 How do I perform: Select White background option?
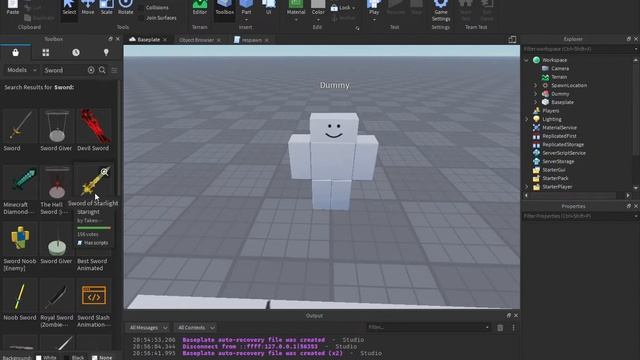[x=38, y=358]
